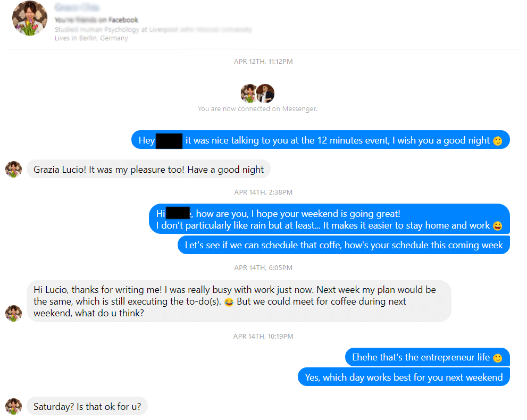The height and width of the screenshot is (420, 527).
Task: Select the 'schedule that coffe' message bubble
Action: pyautogui.click(x=344, y=245)
